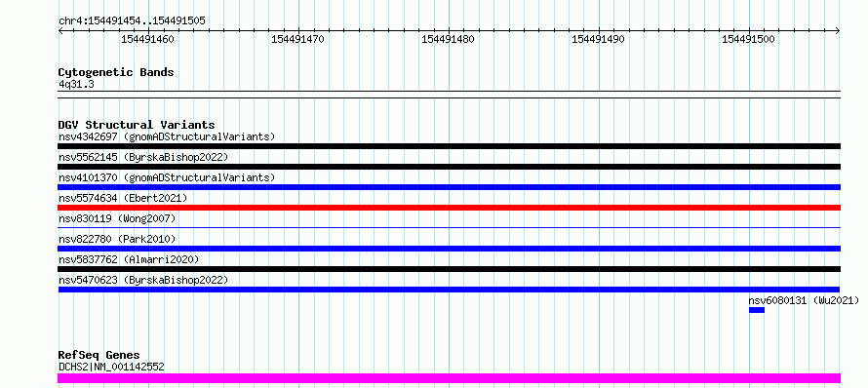Click the blue bar of nsv5470623
Screen dimensions: 868x388
pyautogui.click(x=449, y=290)
